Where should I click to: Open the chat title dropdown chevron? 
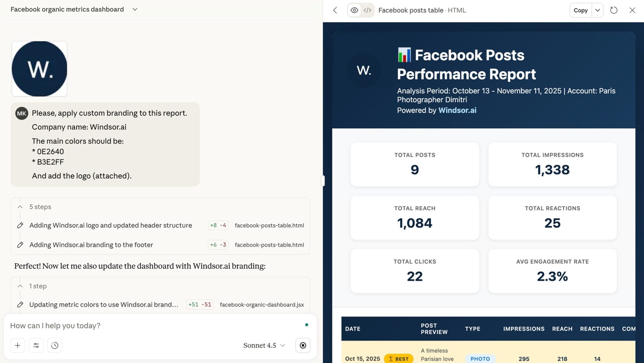pyautogui.click(x=135, y=9)
